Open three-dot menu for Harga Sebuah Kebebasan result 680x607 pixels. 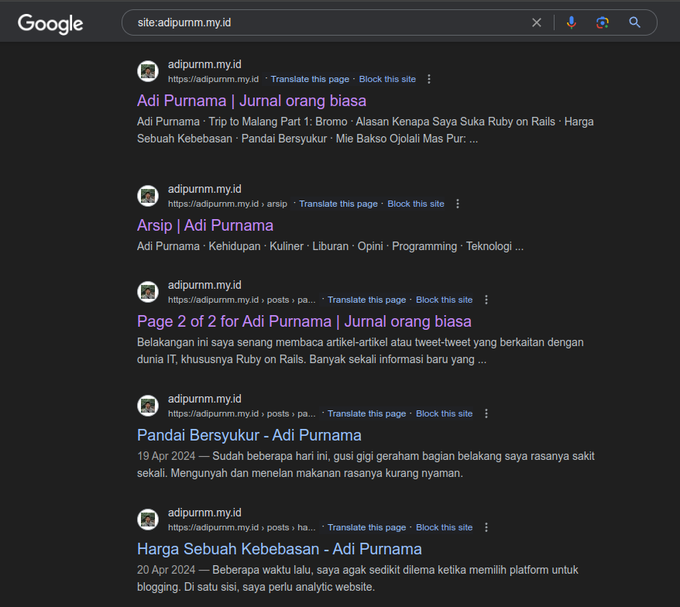point(486,528)
